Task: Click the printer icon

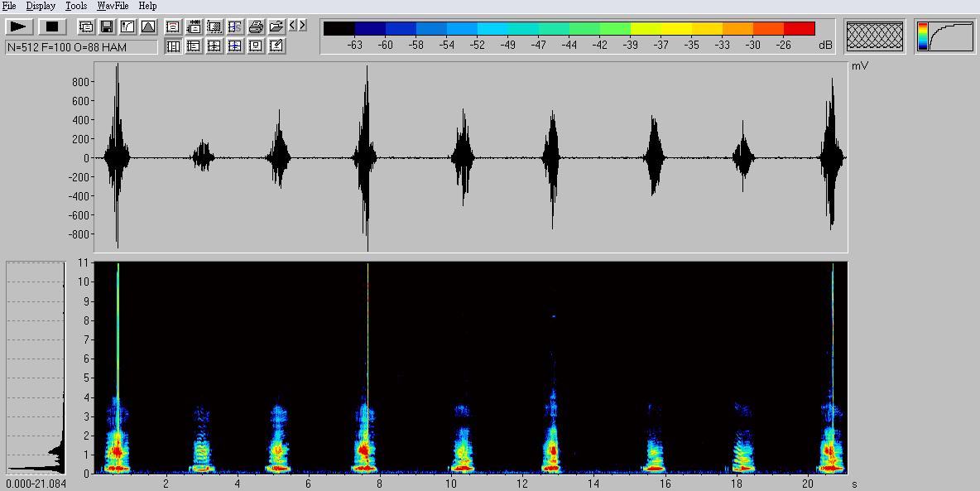Action: pos(256,26)
